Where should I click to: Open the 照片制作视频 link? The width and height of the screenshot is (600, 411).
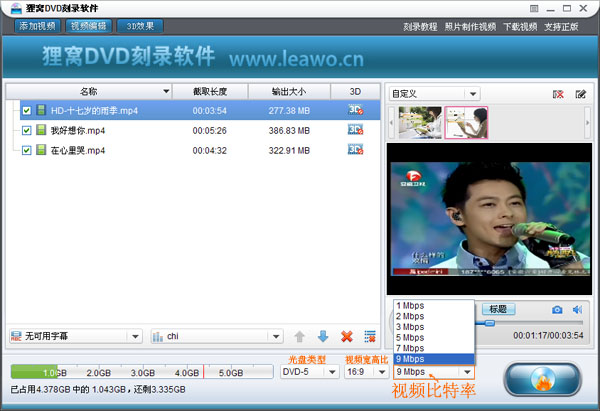point(470,27)
